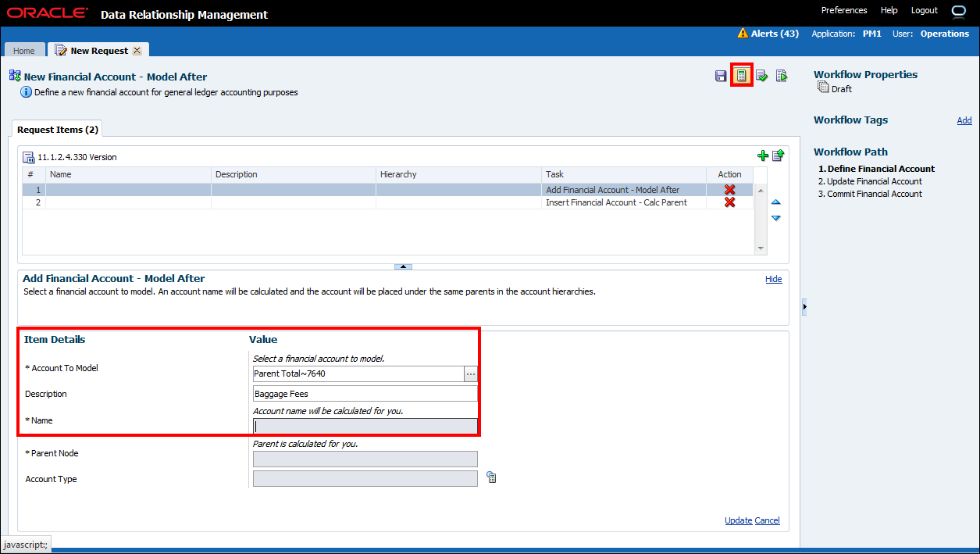The width and height of the screenshot is (980, 554).
Task: Switch to the Home tab
Action: point(24,51)
